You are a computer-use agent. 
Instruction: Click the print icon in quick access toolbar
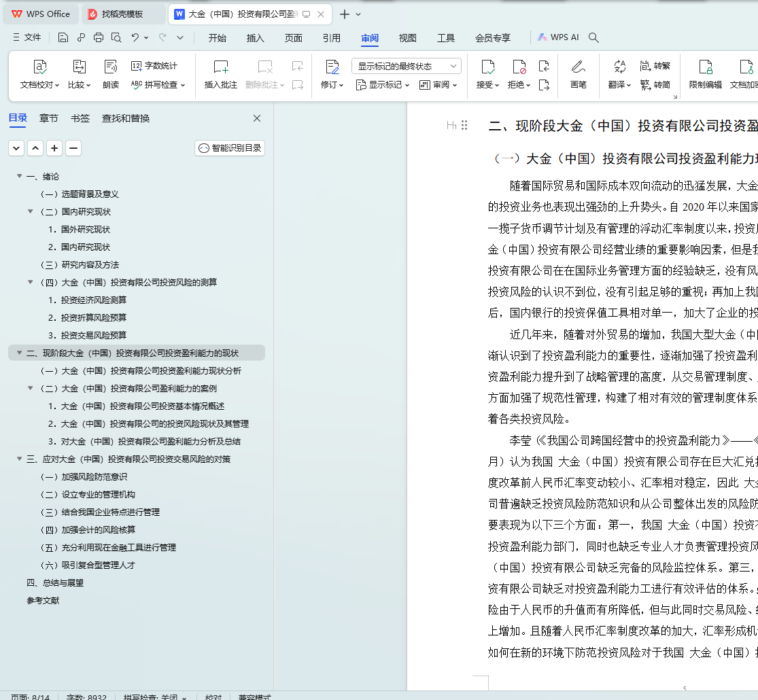coord(98,37)
